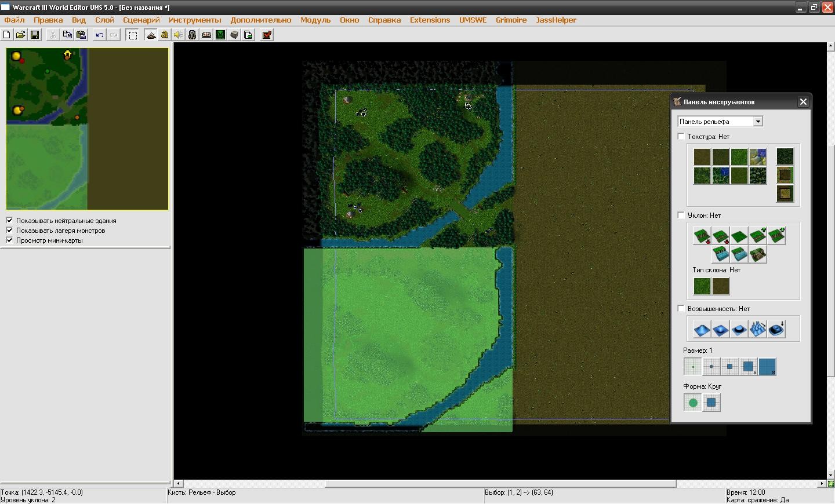Image resolution: width=835 pixels, height=504 pixels.
Task: Open the Правка menu
Action: click(48, 20)
